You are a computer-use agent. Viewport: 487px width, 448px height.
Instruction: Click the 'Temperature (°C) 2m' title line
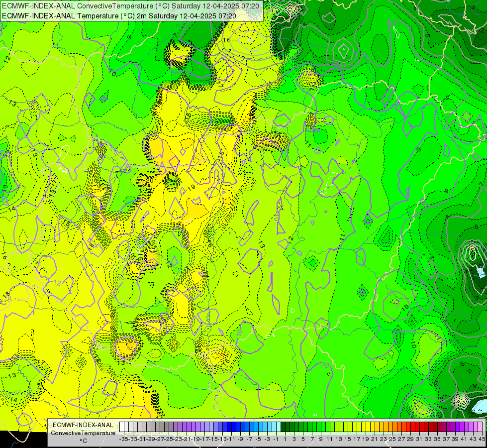click(119, 16)
